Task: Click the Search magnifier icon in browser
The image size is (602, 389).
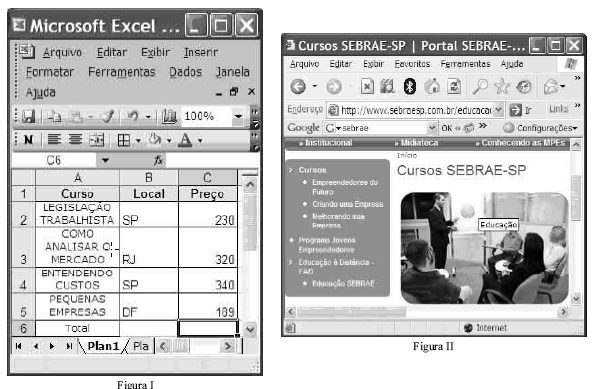Action: (x=480, y=86)
